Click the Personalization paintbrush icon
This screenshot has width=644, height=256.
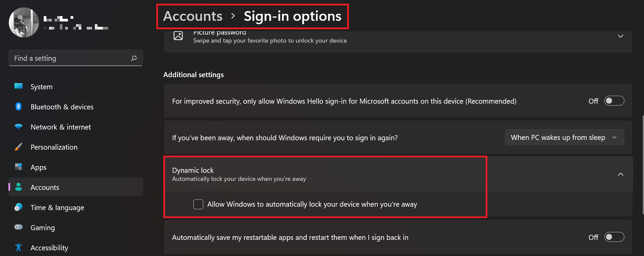click(18, 147)
